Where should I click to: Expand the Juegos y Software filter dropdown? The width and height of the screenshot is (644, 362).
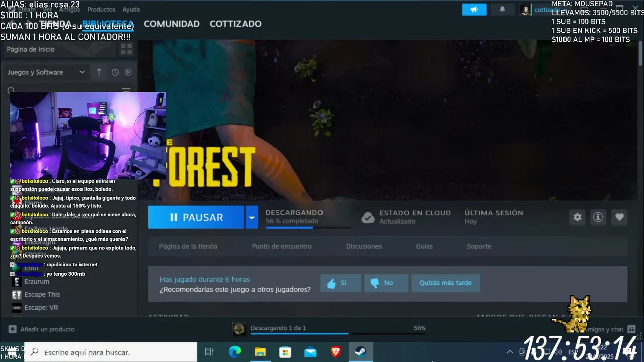tap(46, 72)
